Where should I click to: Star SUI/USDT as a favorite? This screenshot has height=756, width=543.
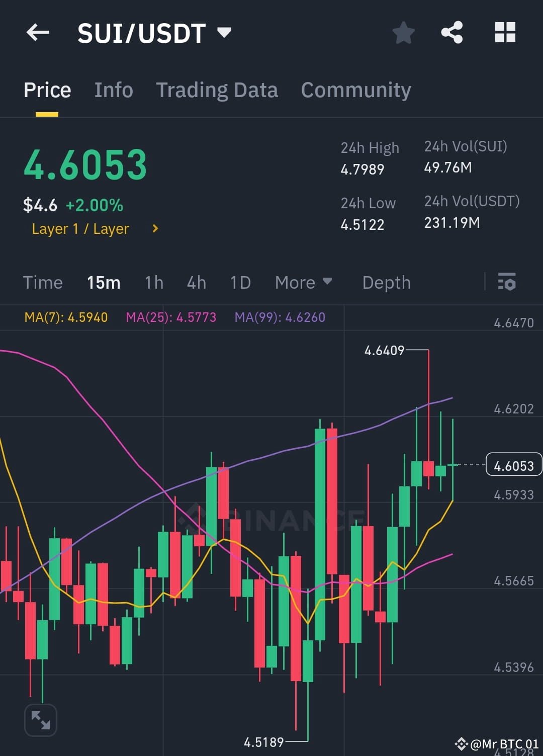pos(403,32)
